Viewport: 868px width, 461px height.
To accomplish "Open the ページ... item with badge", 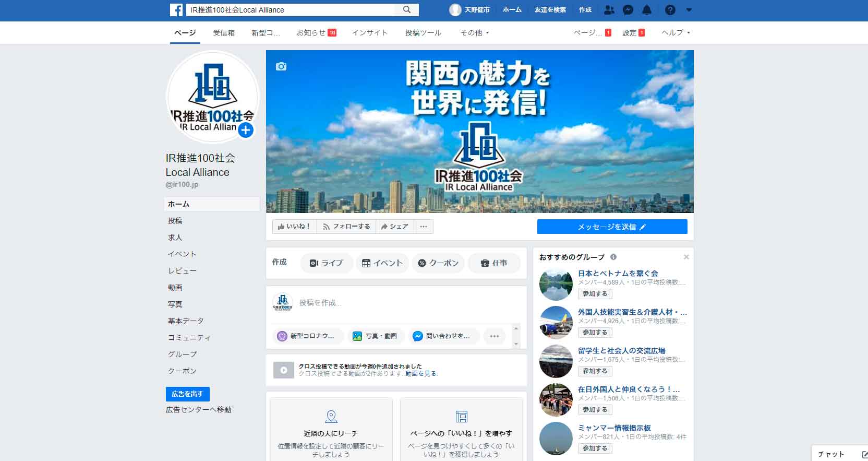I will coord(592,32).
